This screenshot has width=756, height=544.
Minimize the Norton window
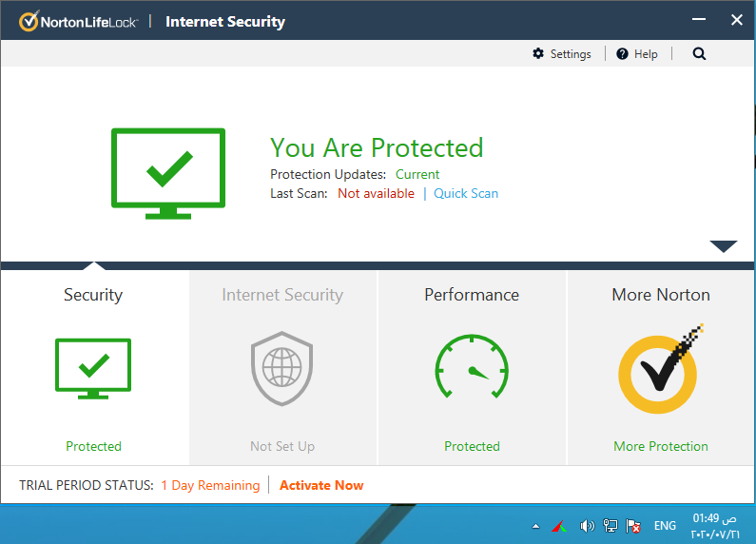[x=699, y=19]
